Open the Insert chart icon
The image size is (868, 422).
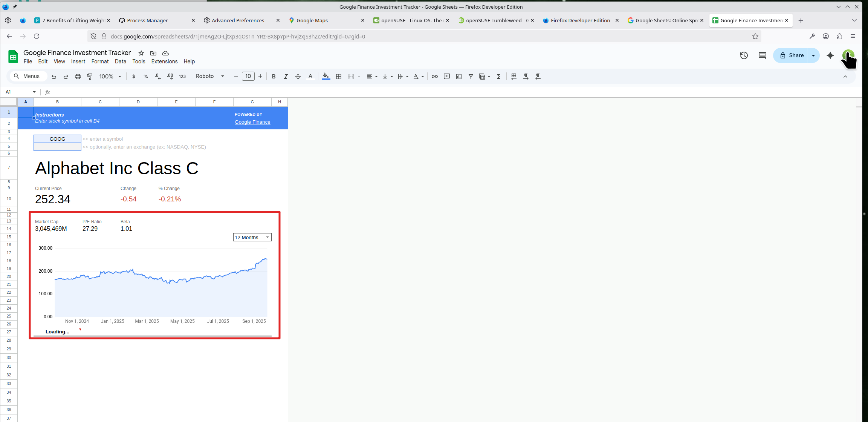[x=458, y=77]
